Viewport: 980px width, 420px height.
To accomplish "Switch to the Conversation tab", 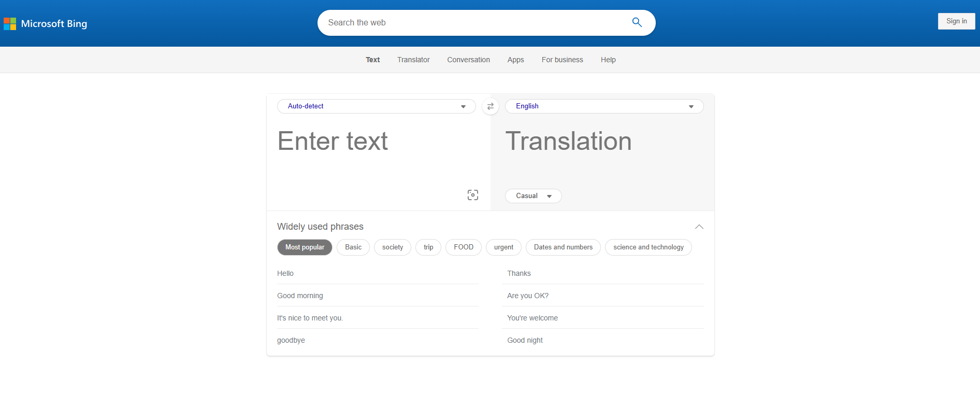I will 469,60.
